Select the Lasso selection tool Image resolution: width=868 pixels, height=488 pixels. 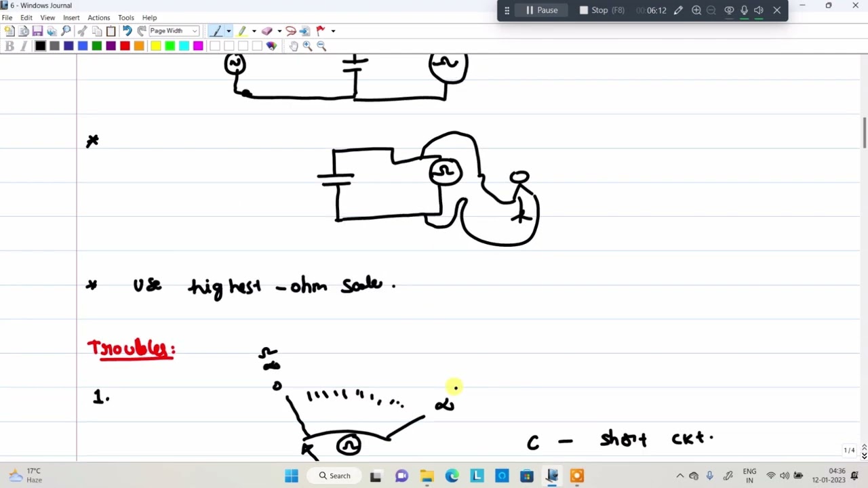click(x=291, y=31)
